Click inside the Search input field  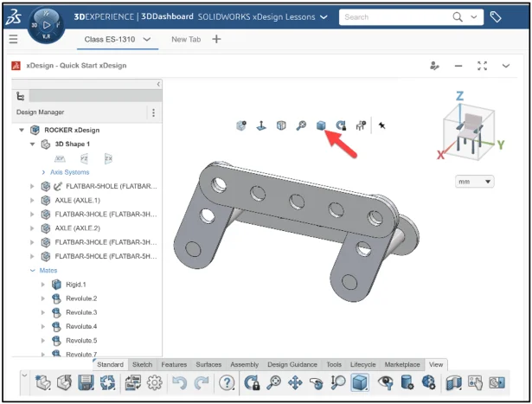[x=394, y=16]
